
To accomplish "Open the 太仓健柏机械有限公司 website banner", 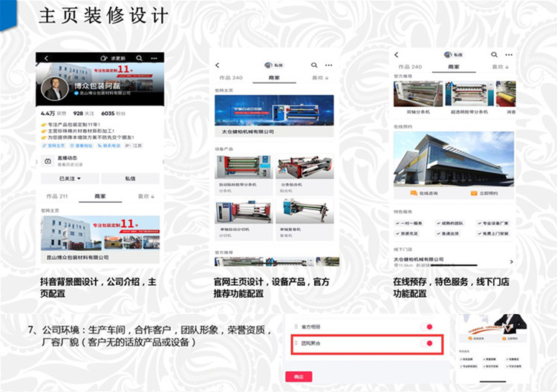I will click(274, 116).
